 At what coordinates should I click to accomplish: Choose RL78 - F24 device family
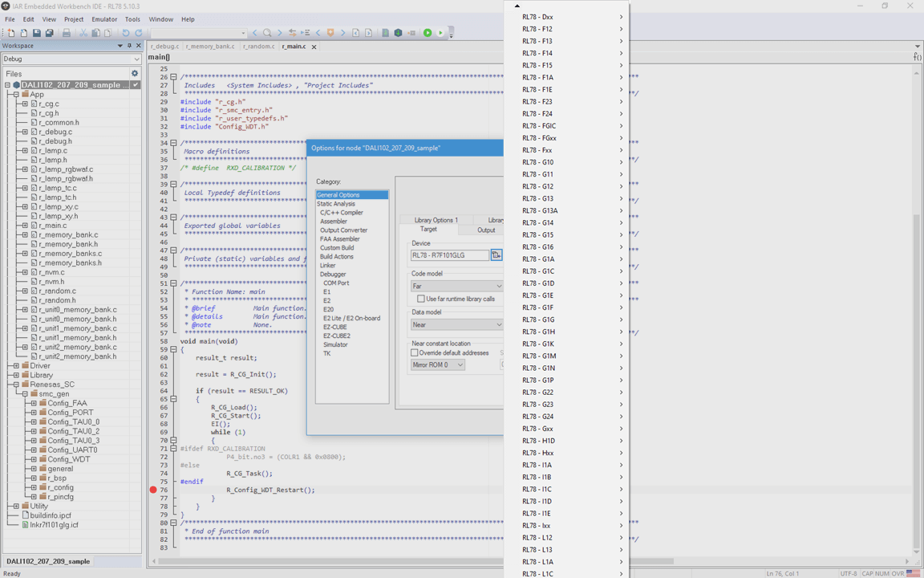(x=567, y=114)
